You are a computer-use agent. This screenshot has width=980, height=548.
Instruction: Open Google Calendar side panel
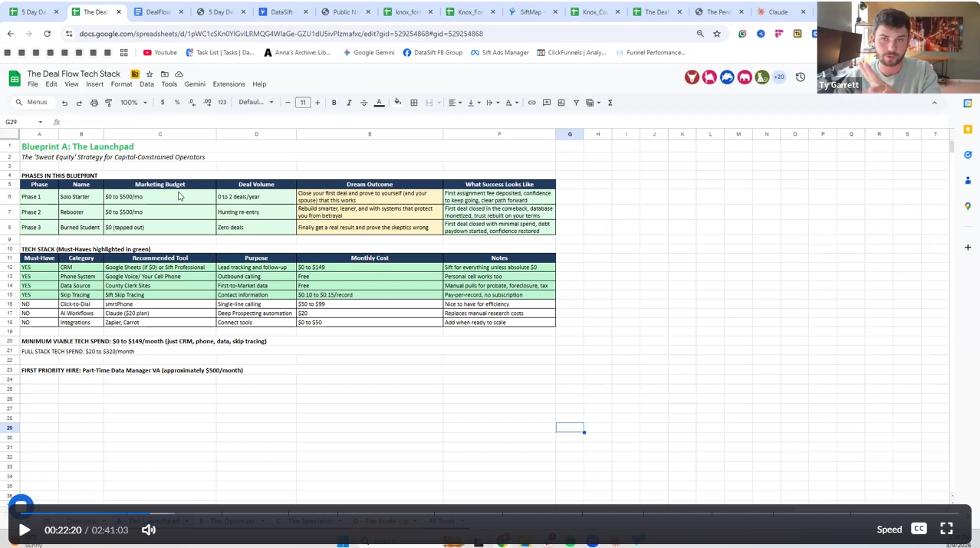(x=968, y=103)
